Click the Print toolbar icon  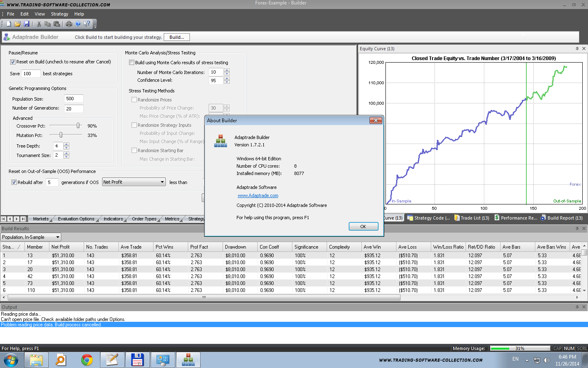[69, 24]
